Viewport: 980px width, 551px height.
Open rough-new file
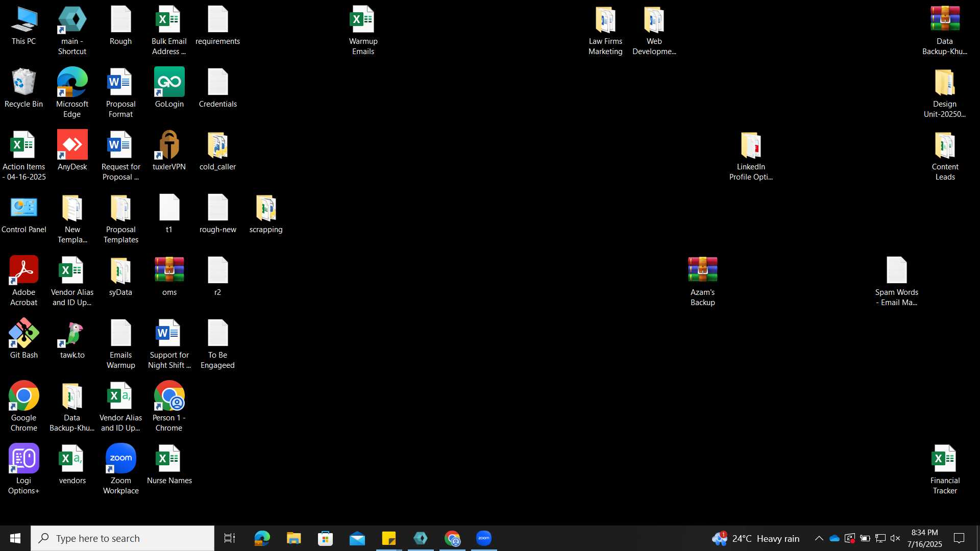[x=217, y=214]
